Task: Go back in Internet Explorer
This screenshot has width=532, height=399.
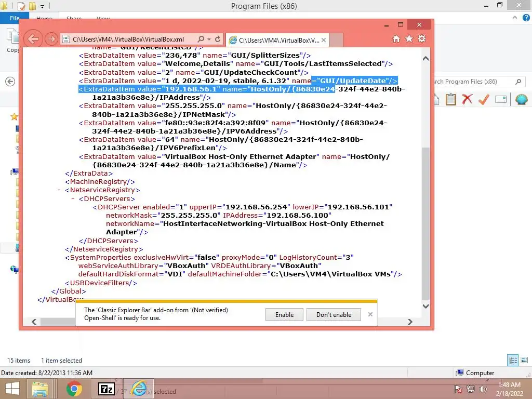Action: 33,39
